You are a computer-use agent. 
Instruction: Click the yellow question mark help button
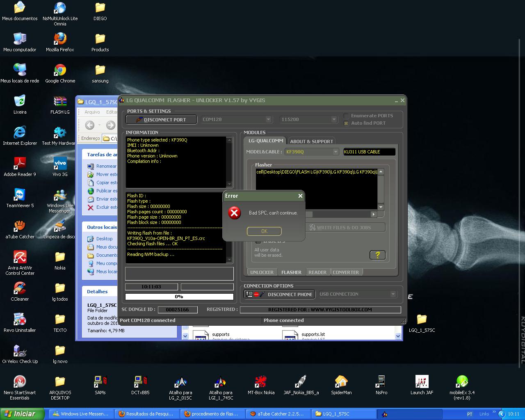pyautogui.click(x=377, y=255)
